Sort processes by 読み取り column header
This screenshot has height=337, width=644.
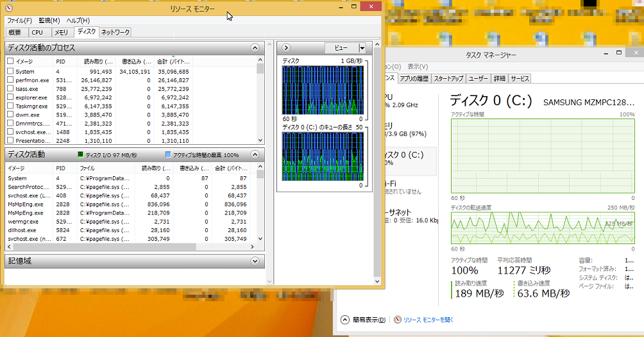coord(97,62)
